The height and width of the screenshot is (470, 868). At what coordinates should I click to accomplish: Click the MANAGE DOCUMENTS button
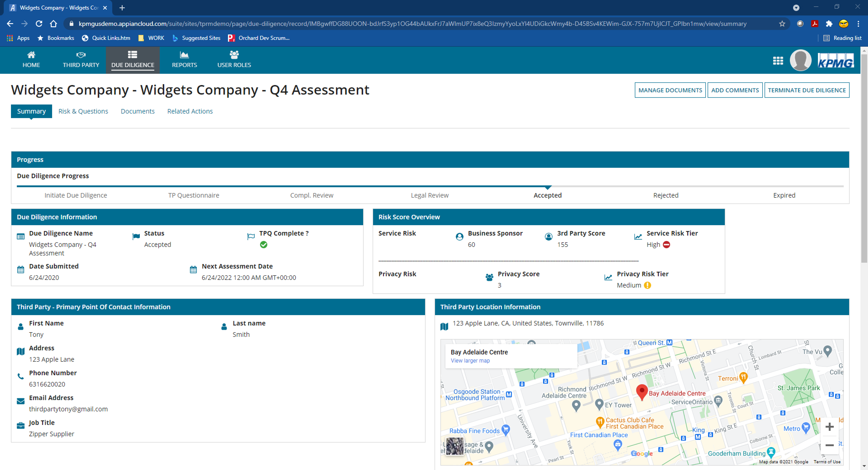[x=670, y=90]
